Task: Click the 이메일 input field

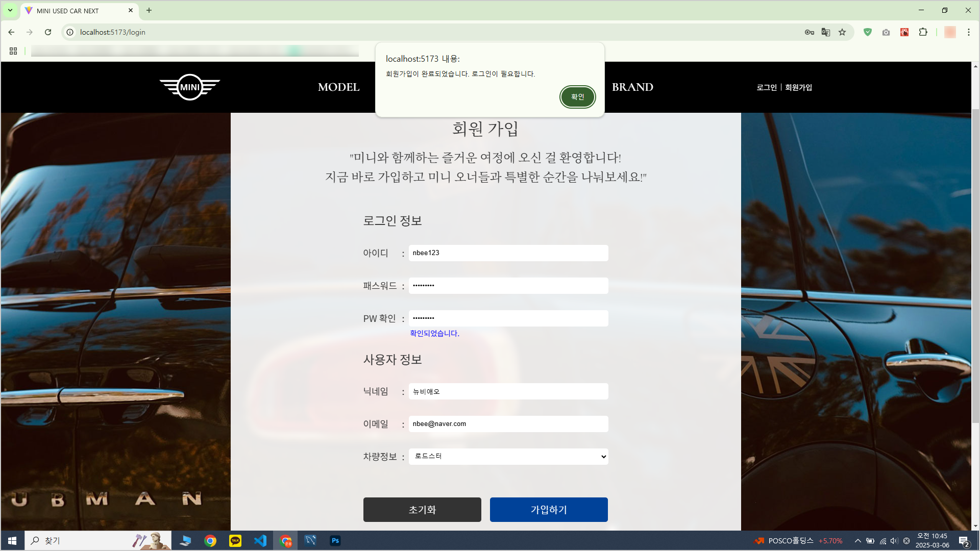Action: pyautogui.click(x=508, y=424)
